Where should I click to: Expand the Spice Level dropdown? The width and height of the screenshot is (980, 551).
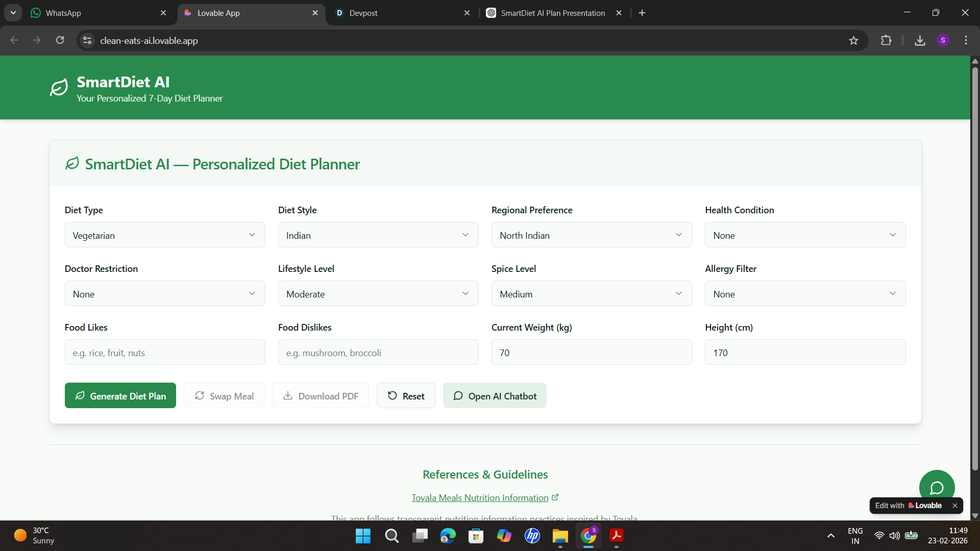[591, 294]
